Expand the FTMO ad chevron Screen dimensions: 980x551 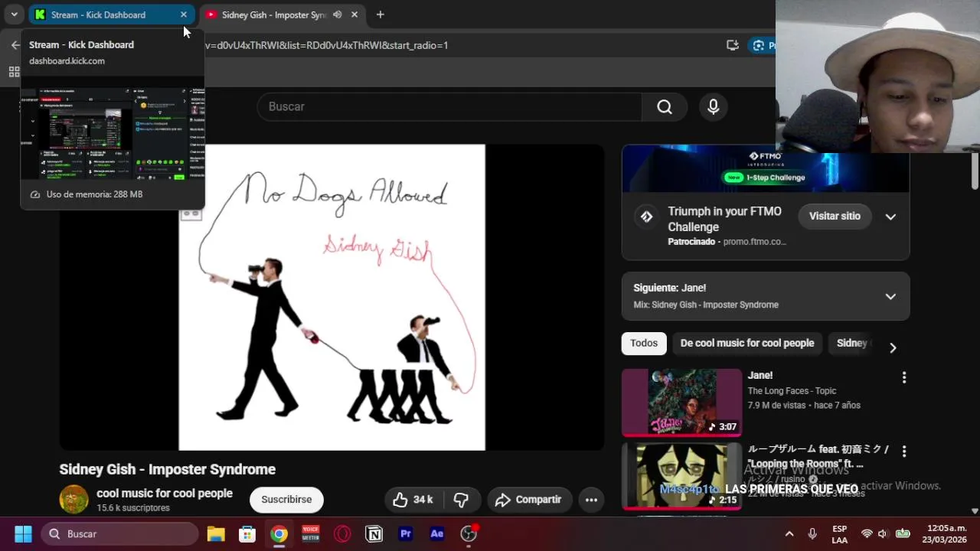(x=890, y=217)
